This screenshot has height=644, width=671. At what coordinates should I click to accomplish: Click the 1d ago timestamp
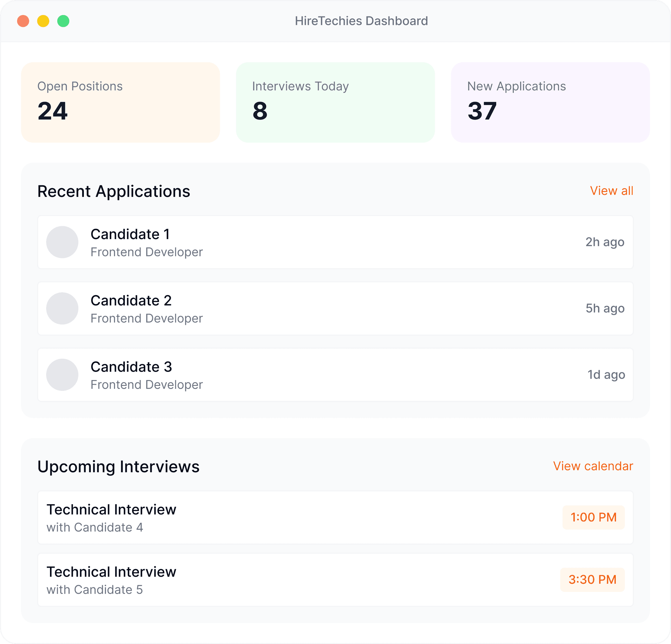click(x=606, y=374)
